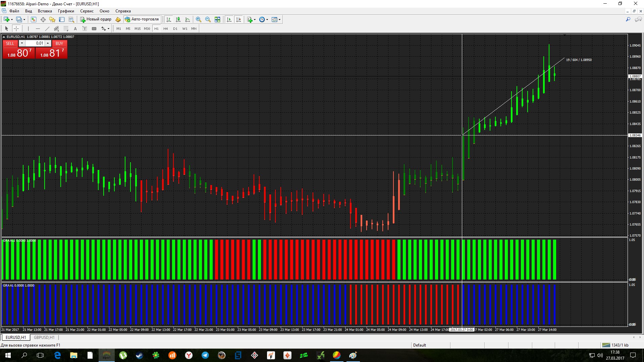644x362 pixels.
Task: Click the red SELL button
Action: pos(10,44)
